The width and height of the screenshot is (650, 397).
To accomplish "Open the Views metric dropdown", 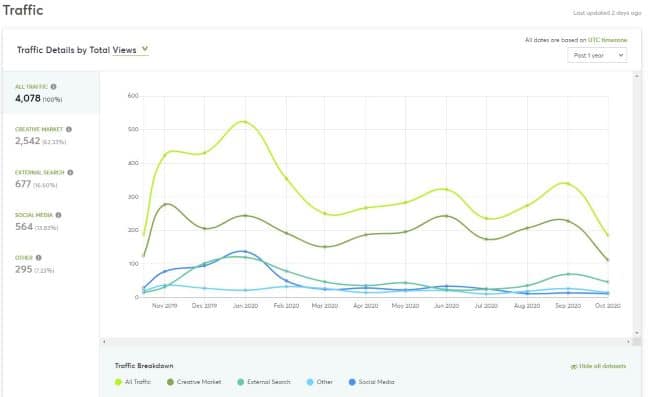I will tap(130, 50).
